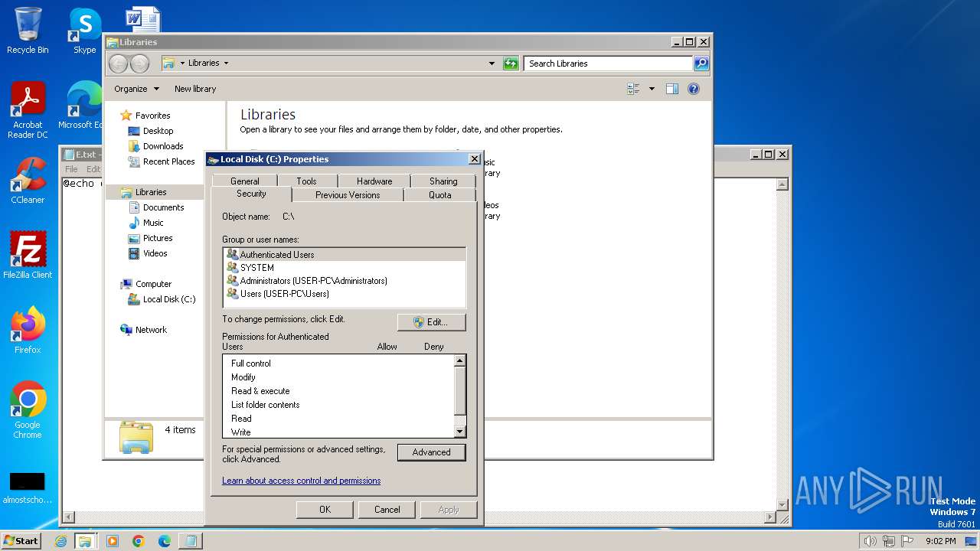Switch to the Quota tab
Image resolution: width=980 pixels, height=551 pixels.
(x=440, y=195)
